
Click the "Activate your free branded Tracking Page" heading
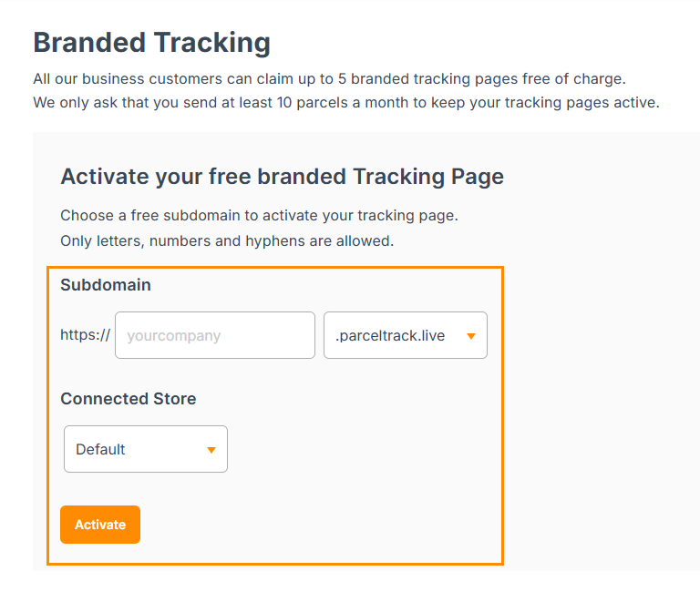282,177
